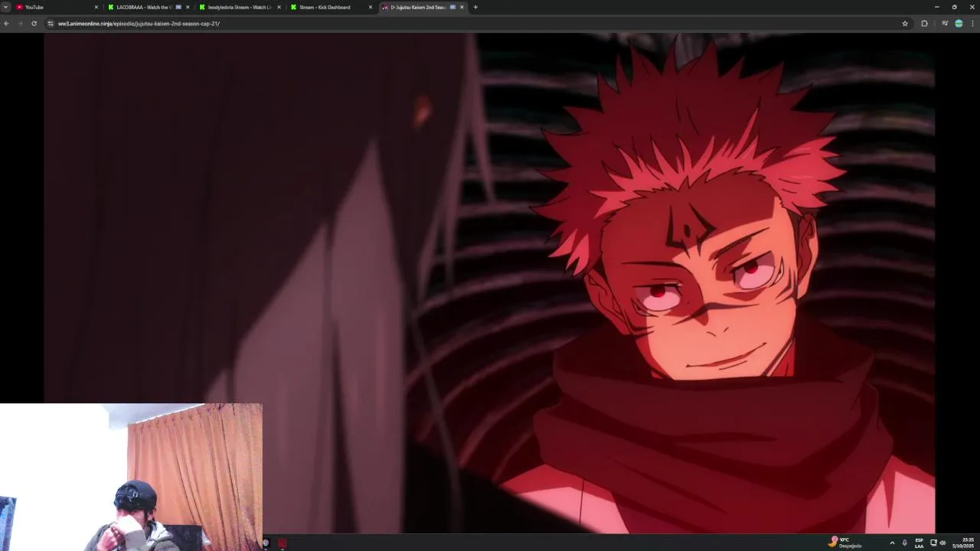Open the media controls icon in toolbar

click(x=945, y=24)
